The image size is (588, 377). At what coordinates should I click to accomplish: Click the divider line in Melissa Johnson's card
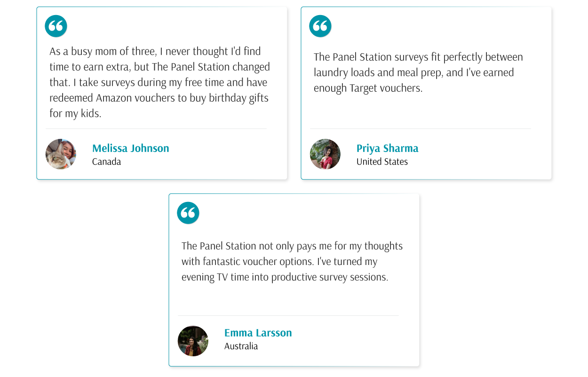[156, 128]
